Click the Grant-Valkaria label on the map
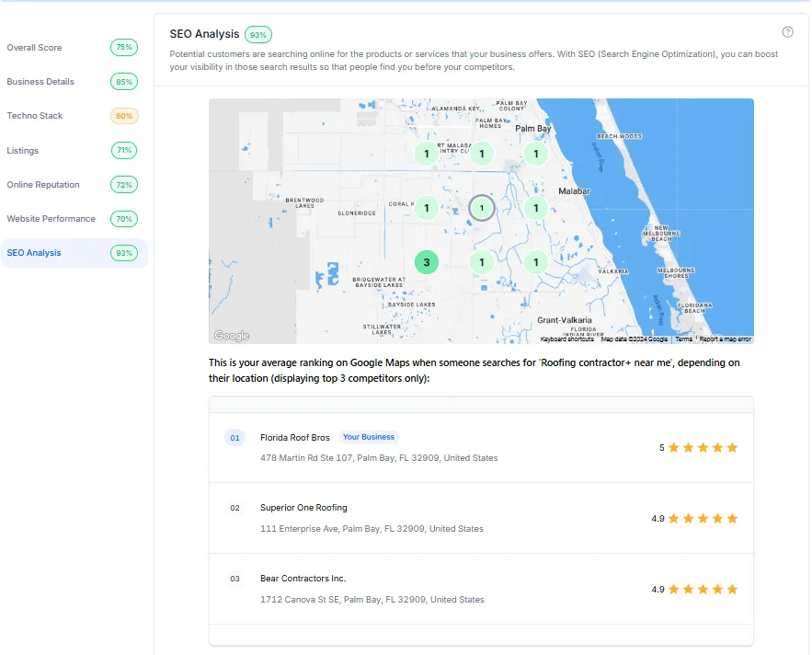Image resolution: width=812 pixels, height=655 pixels. click(564, 320)
